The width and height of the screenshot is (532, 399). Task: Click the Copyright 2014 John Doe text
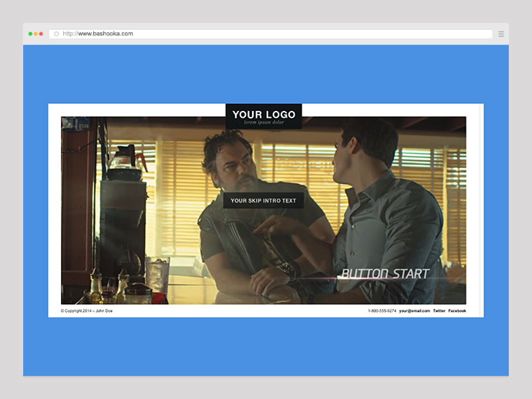pyautogui.click(x=86, y=311)
